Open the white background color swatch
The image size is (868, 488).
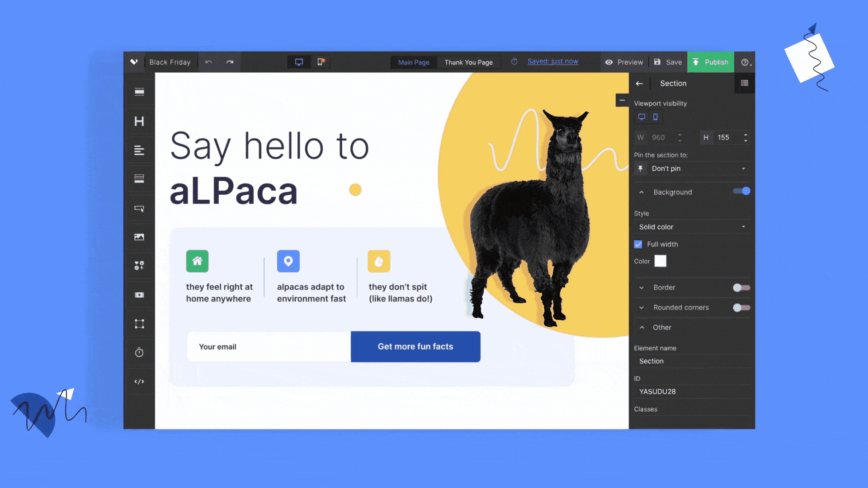660,261
